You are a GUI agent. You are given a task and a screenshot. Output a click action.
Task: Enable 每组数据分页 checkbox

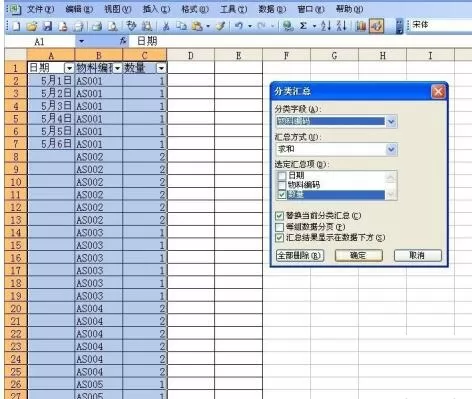coord(279,227)
